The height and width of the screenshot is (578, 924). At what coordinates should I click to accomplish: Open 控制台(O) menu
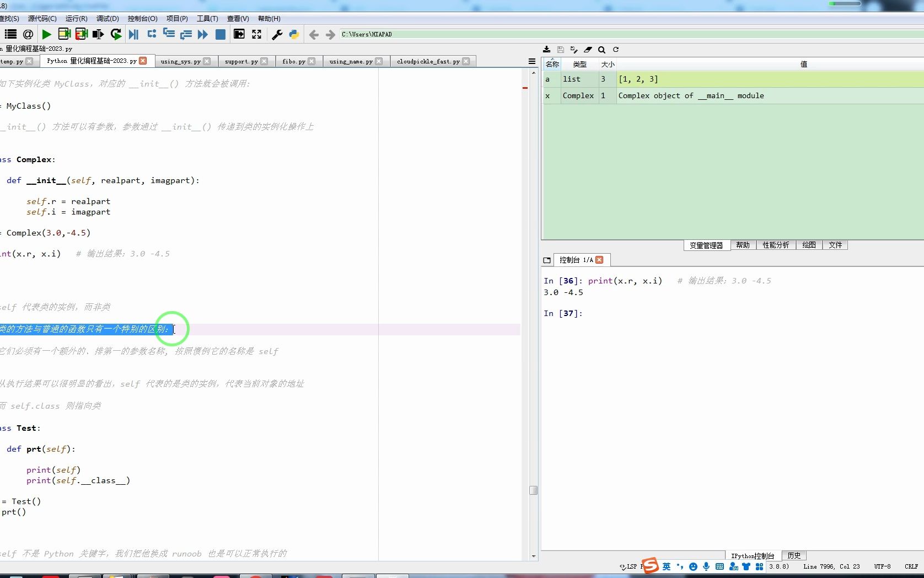(142, 18)
